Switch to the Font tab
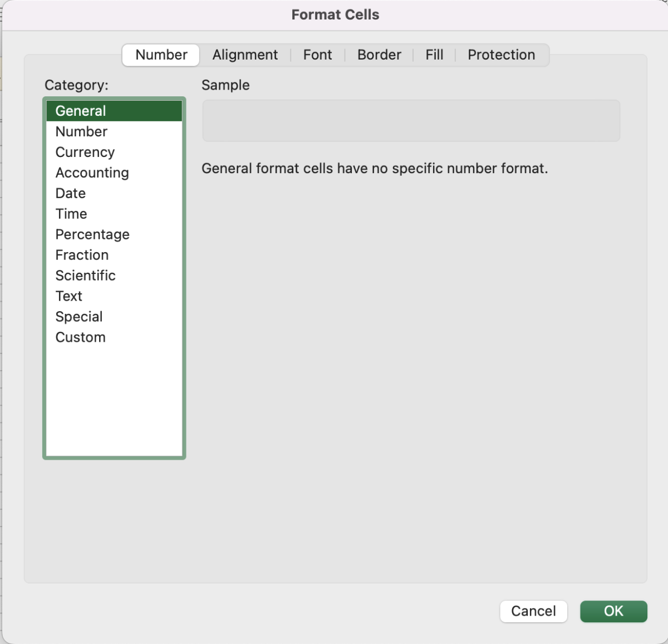The image size is (668, 644). [x=317, y=55]
